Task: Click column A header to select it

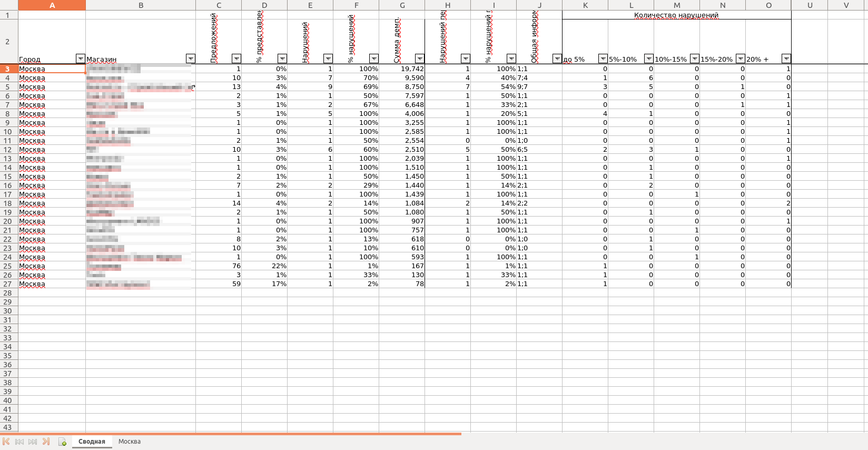Action: pyautogui.click(x=52, y=5)
